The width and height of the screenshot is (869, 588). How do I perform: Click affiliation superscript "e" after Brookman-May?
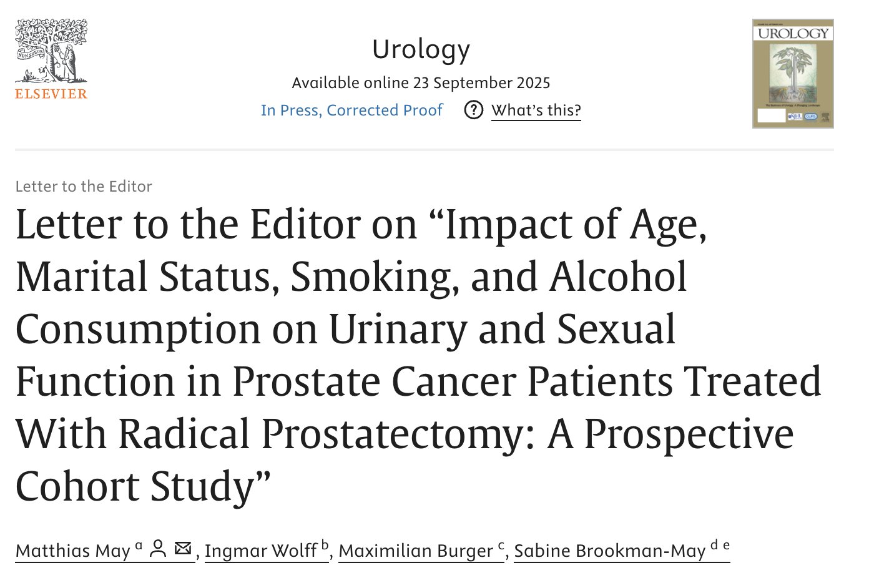click(726, 546)
